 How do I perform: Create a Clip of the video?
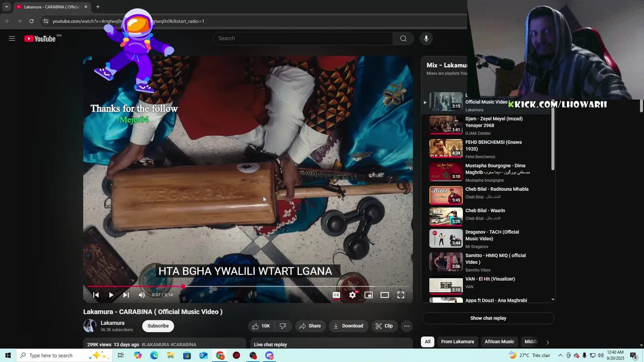(x=384, y=326)
